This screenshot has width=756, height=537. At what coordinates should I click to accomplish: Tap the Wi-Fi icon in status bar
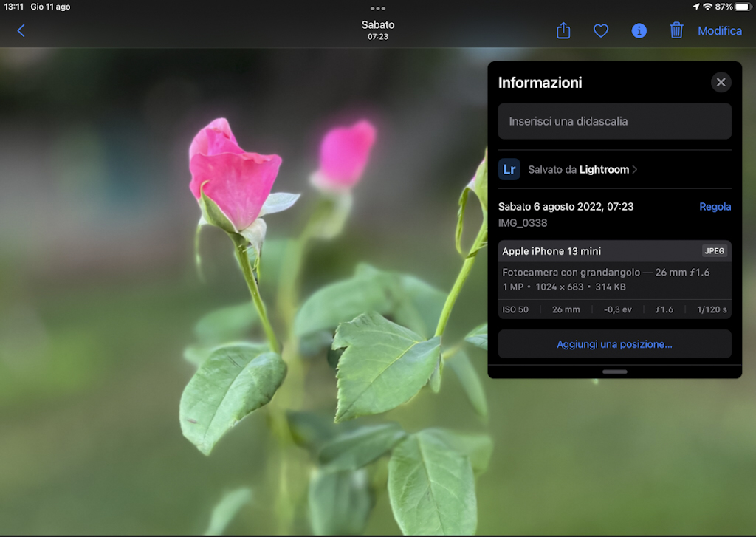point(707,7)
